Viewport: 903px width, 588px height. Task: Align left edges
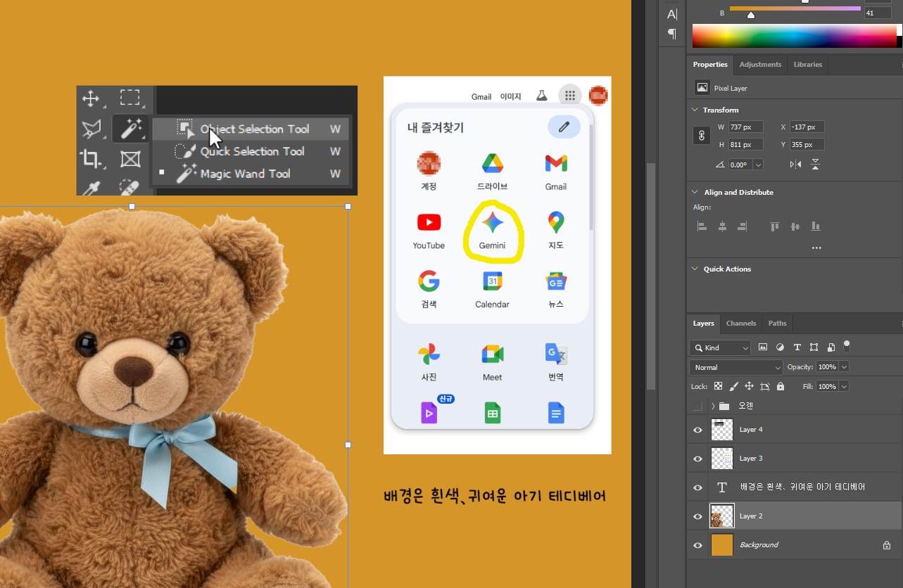(702, 226)
